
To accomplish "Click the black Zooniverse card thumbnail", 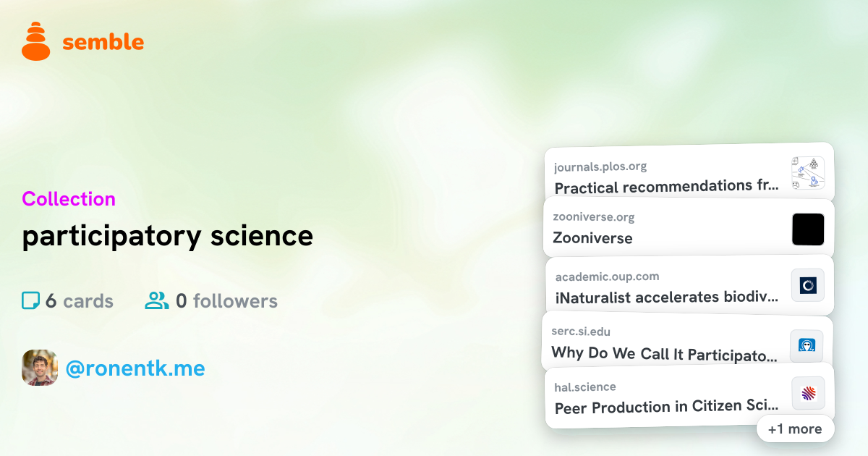I will click(808, 229).
